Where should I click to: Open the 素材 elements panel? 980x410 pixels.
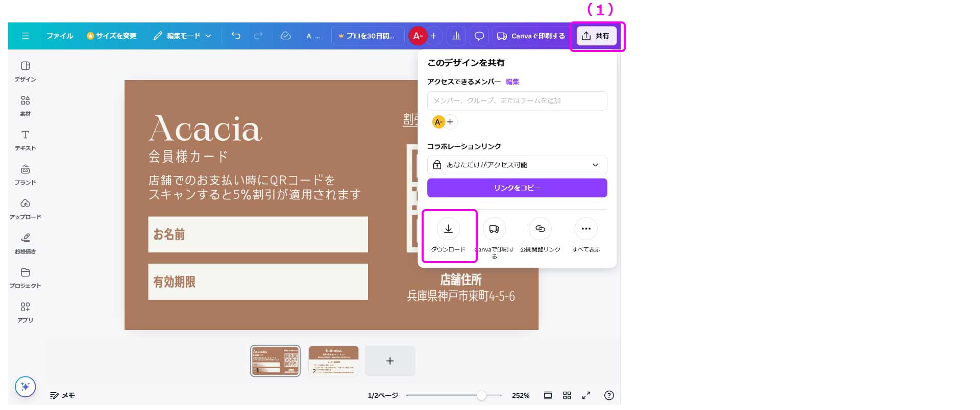(x=25, y=106)
